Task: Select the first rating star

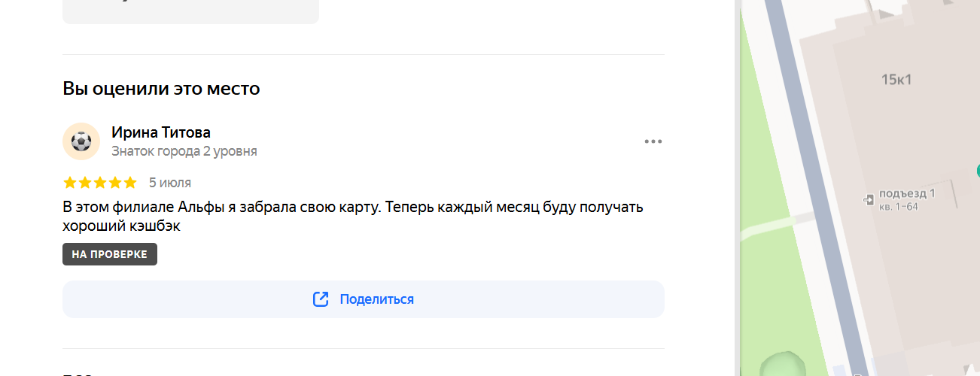Action: tap(70, 182)
